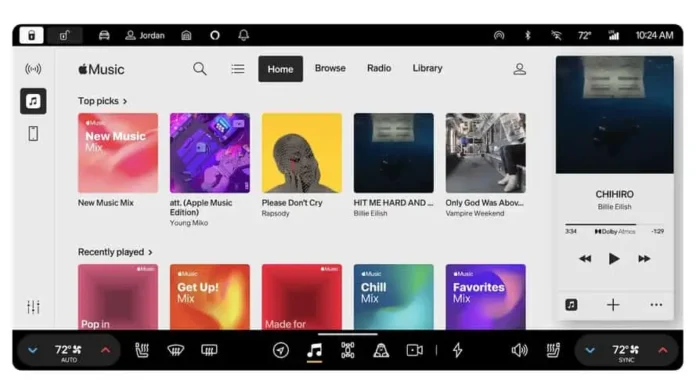Open the New Music Mix cover
Screen dimensions: 696x391
click(118, 153)
